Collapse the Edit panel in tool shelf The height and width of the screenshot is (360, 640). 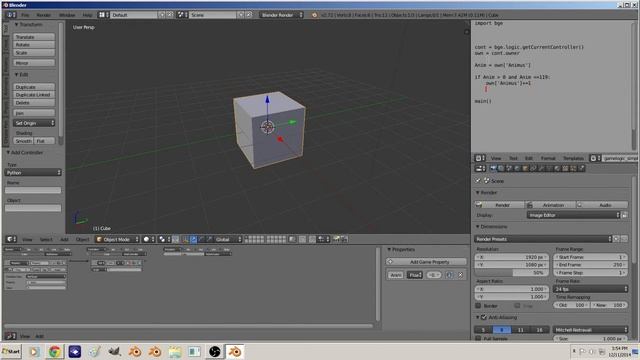[22, 75]
